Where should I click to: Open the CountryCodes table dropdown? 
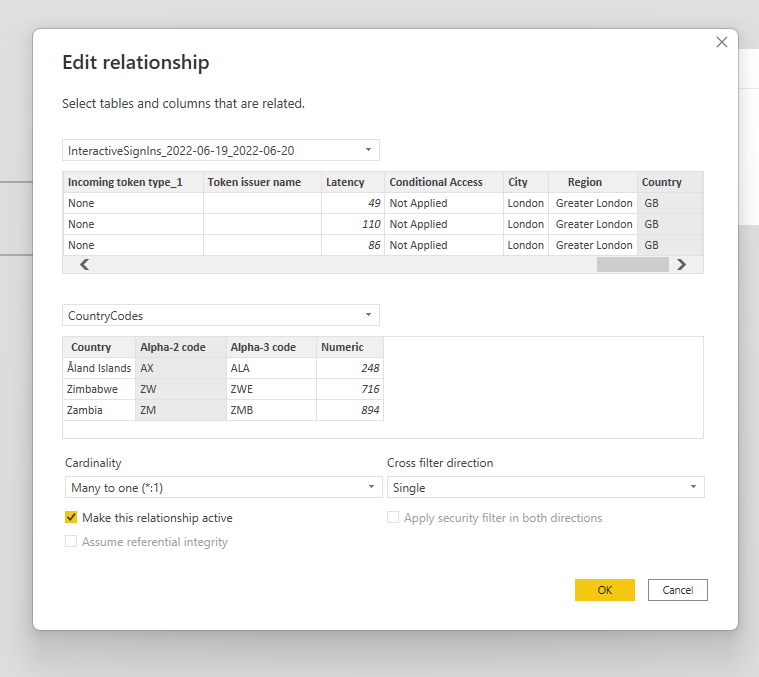pos(221,316)
